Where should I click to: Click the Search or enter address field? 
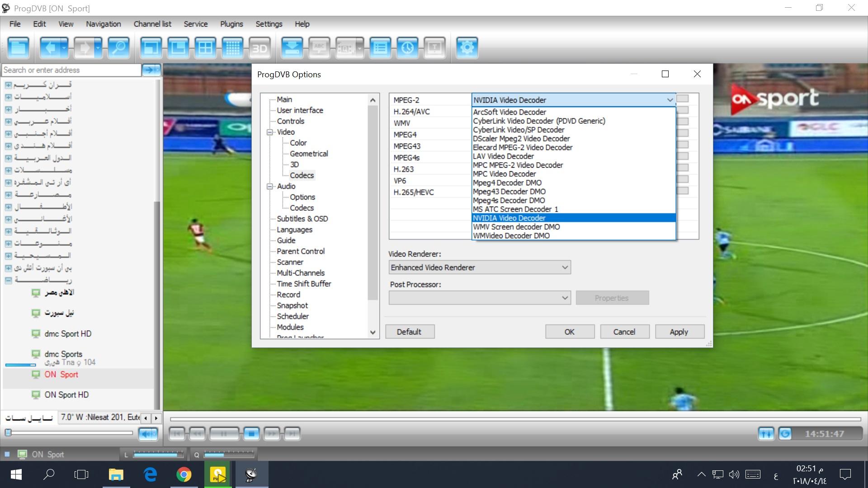[x=71, y=70]
